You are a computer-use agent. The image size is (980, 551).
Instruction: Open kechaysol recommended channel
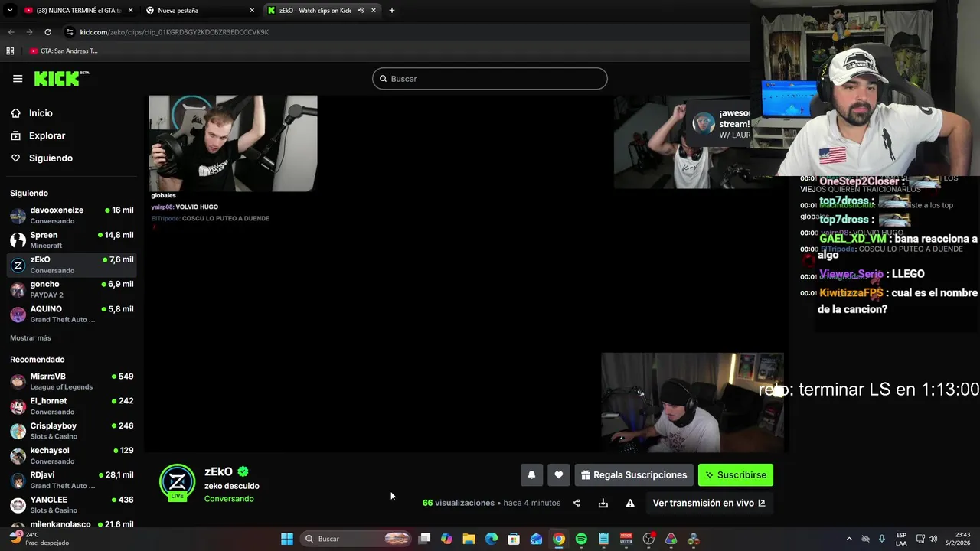72,455
